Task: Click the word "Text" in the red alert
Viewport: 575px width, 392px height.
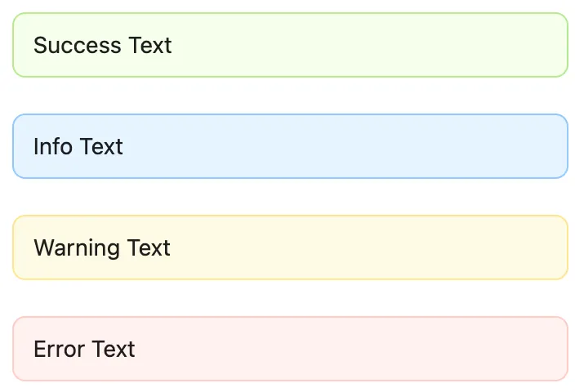Action: click(x=114, y=349)
